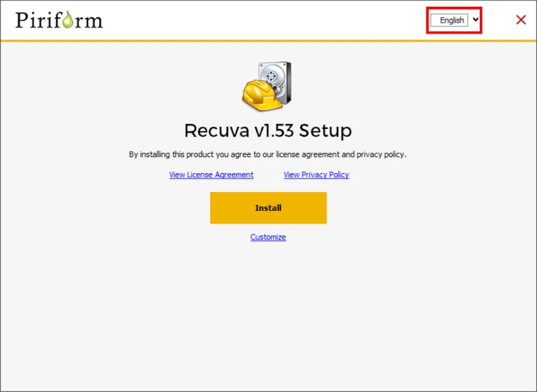Click the Recuva v1.53 Setup heading
537x392 pixels.
(268, 130)
